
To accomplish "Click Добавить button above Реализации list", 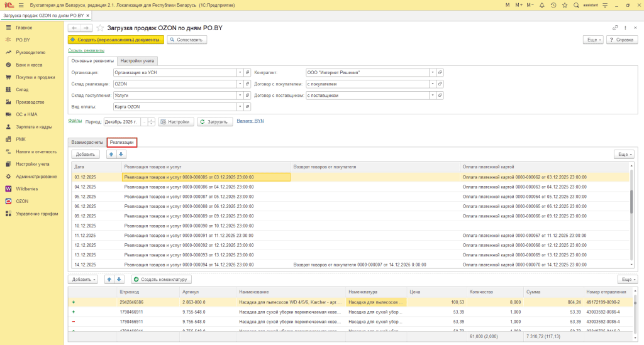I will 86,154.
